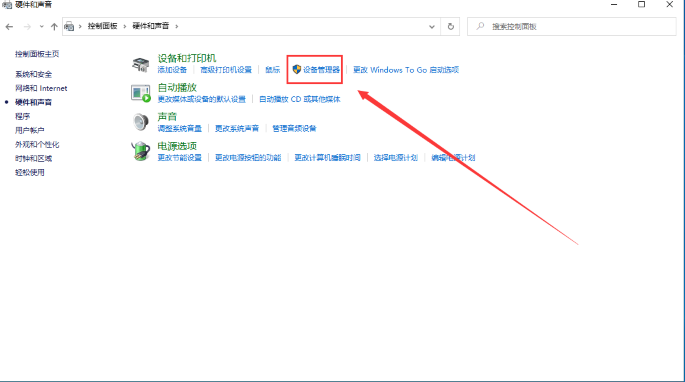Screen dimensions: 685x382
Task: Click the Devices and Printers icon
Action: (x=141, y=65)
